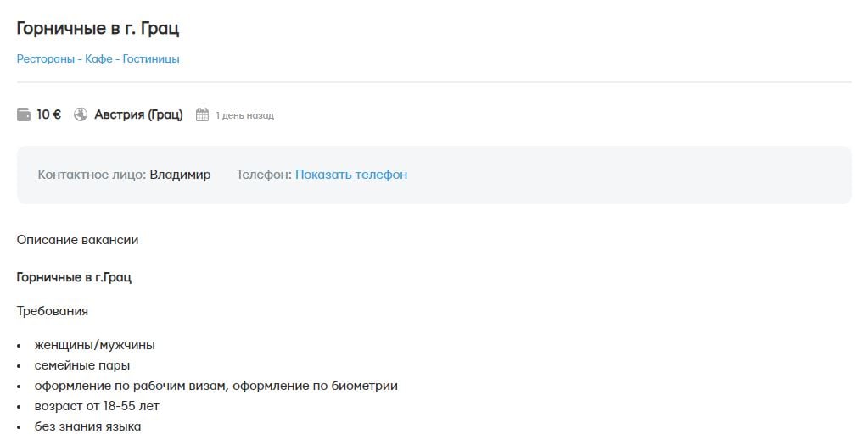Click the Контактное лицо label
This screenshot has width=868, height=445.
click(x=92, y=175)
